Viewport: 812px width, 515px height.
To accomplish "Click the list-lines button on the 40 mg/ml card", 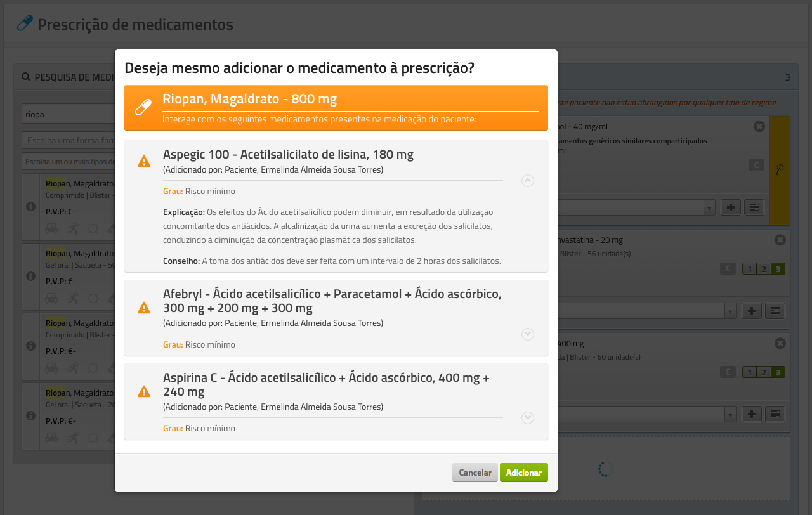I will pos(754,207).
